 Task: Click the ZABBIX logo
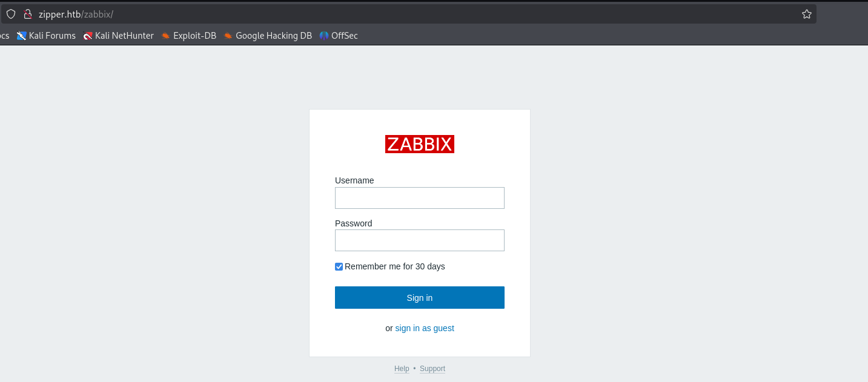pyautogui.click(x=420, y=144)
